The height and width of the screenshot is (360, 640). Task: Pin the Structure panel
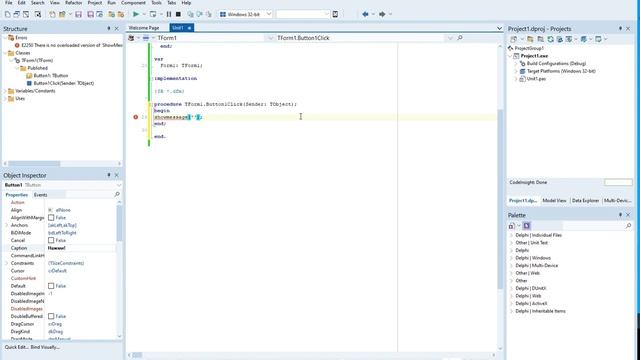[x=109, y=29]
